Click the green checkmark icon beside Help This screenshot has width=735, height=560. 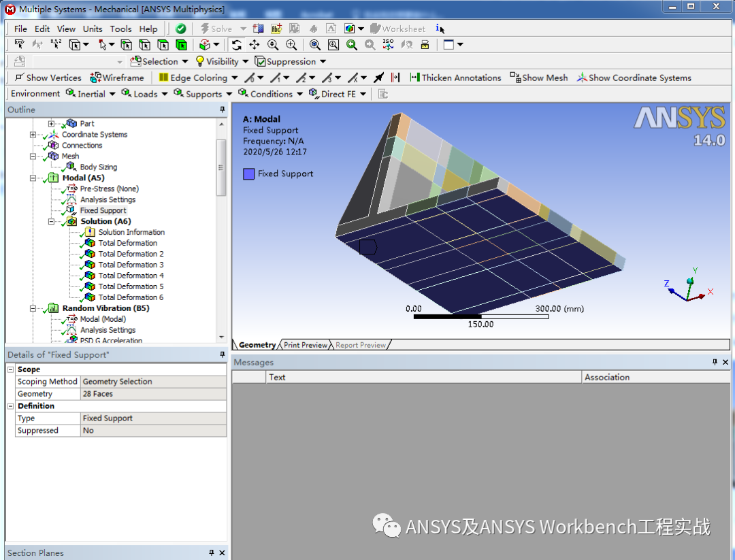pyautogui.click(x=180, y=29)
